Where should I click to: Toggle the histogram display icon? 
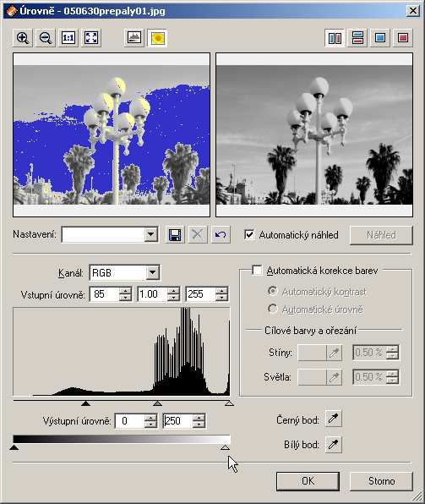[x=134, y=38]
